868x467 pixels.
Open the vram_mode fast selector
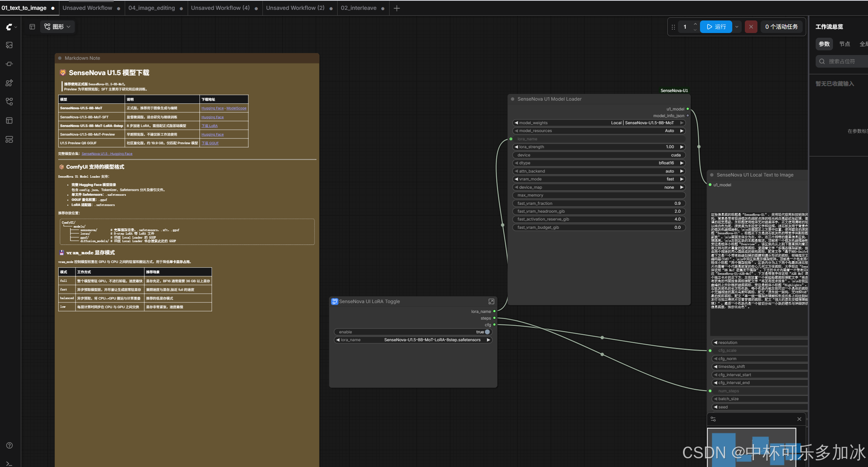pyautogui.click(x=599, y=179)
